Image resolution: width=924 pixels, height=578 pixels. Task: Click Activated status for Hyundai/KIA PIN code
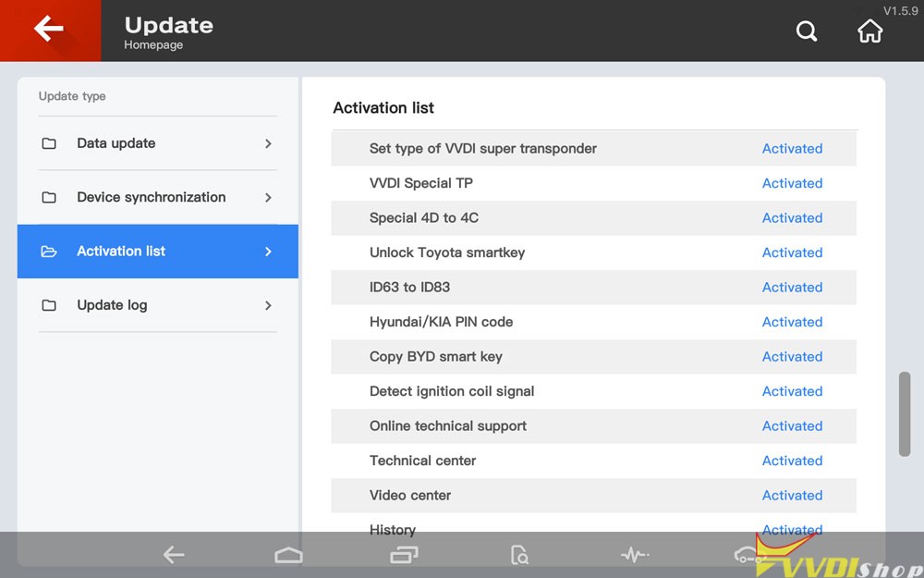point(792,322)
